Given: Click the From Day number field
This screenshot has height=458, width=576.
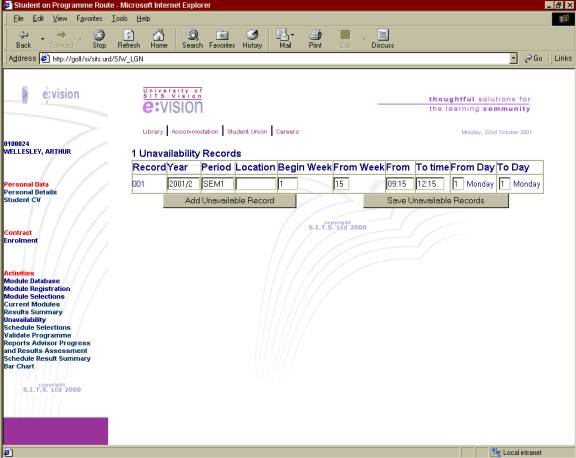Looking at the screenshot, I should point(458,184).
